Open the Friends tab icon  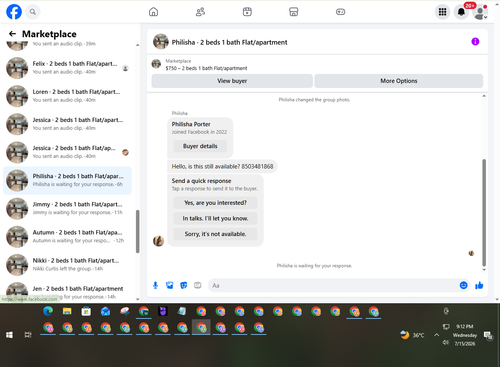pyautogui.click(x=200, y=12)
